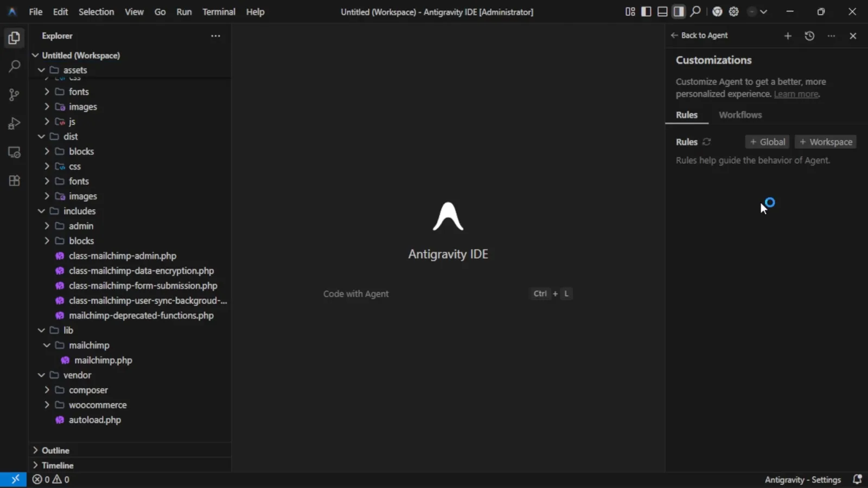Image resolution: width=868 pixels, height=488 pixels.
Task: Close the Customizations agent panel
Action: point(853,36)
